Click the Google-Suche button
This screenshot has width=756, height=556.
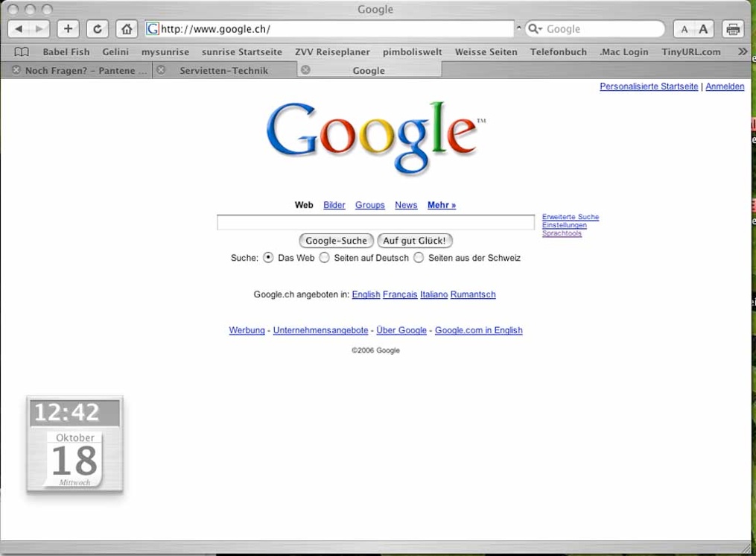tap(336, 240)
